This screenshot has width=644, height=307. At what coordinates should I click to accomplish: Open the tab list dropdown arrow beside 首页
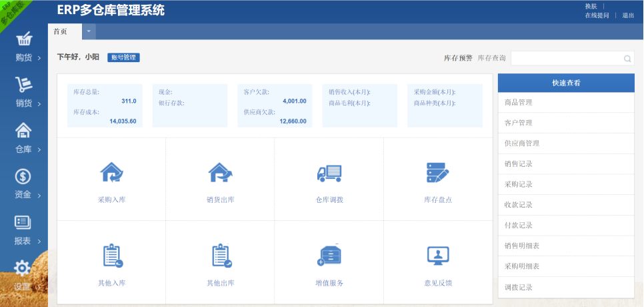89,31
